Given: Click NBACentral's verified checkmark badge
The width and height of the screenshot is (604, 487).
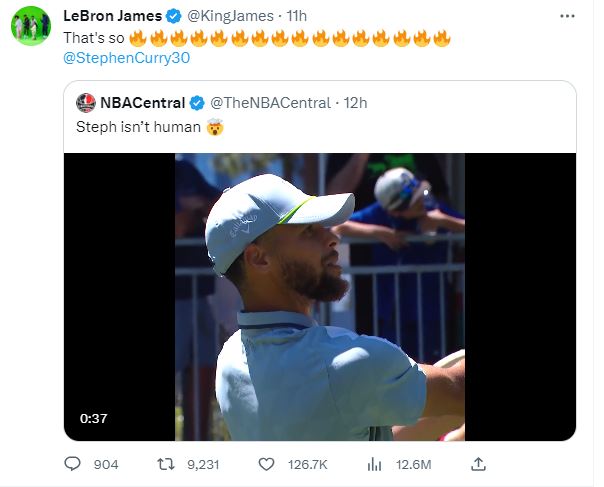Looking at the screenshot, I should coord(197,103).
